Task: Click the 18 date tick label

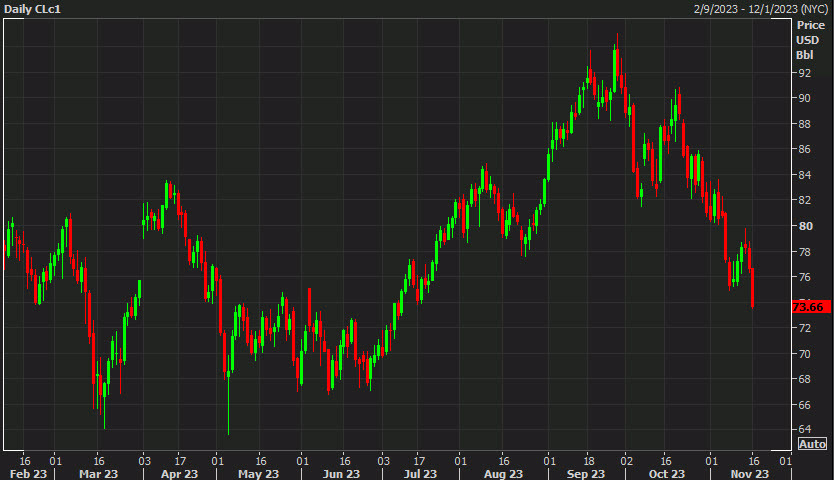Action: tap(589, 461)
